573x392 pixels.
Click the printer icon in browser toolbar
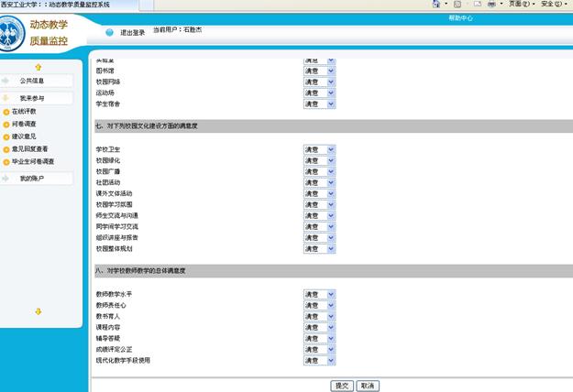pyautogui.click(x=491, y=5)
